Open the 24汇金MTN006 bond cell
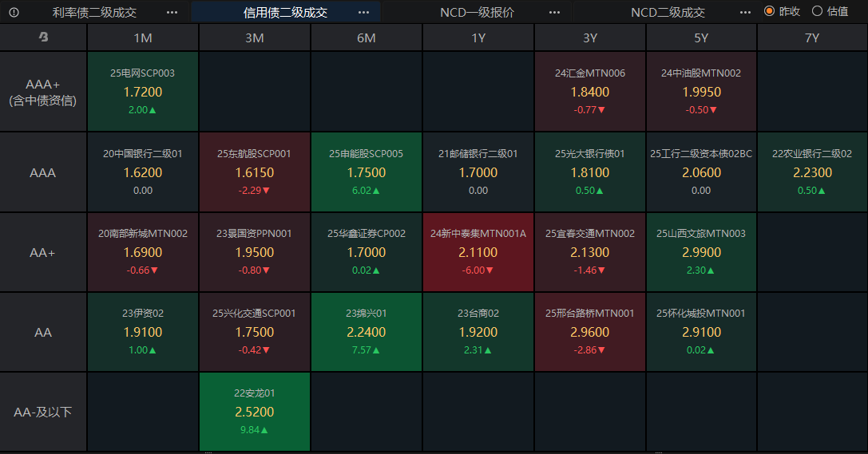 pos(590,92)
